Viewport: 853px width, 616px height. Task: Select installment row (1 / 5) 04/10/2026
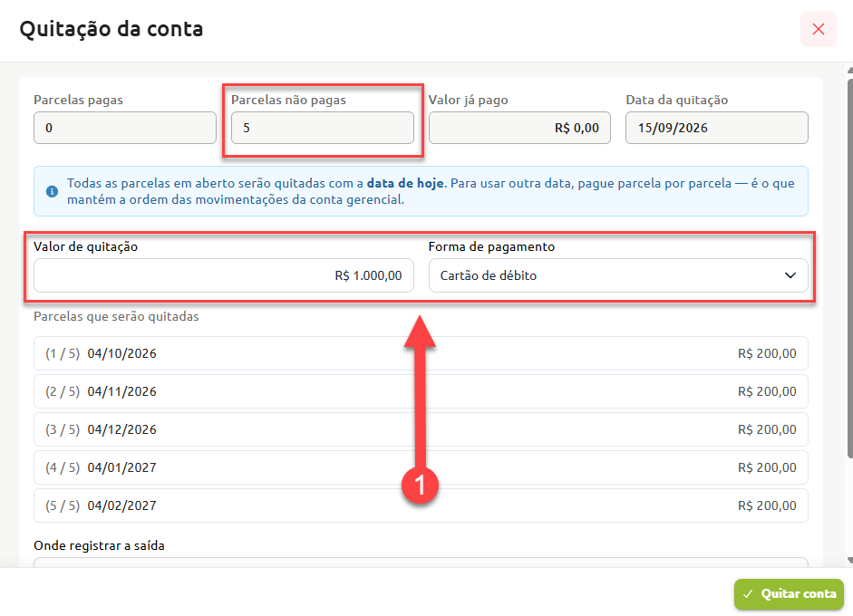(421, 353)
